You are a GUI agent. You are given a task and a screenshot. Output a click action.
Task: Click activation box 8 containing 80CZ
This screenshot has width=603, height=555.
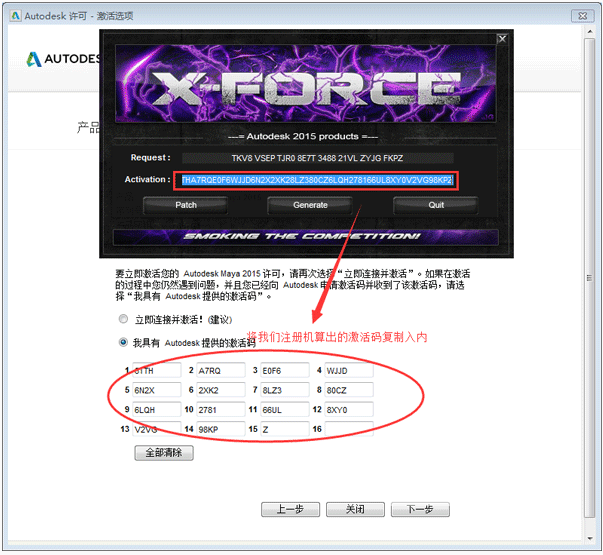(x=349, y=390)
